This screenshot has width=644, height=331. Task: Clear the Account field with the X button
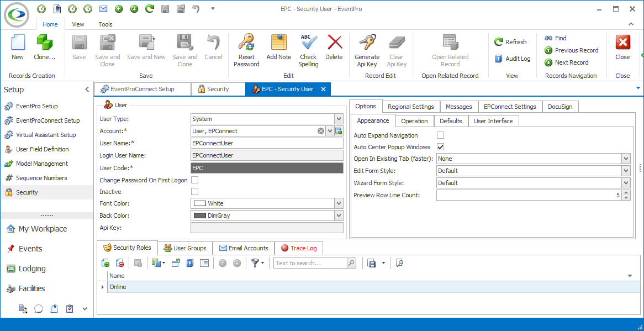(x=320, y=131)
